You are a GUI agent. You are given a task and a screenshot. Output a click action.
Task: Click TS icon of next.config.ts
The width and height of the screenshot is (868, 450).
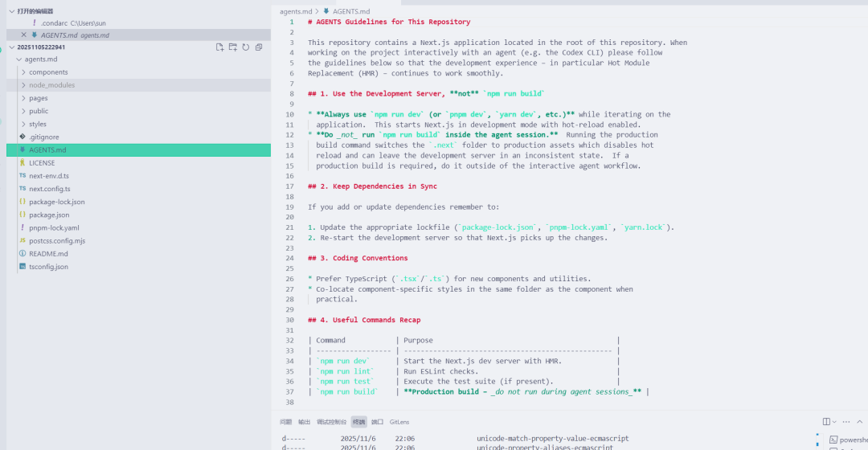click(x=23, y=189)
